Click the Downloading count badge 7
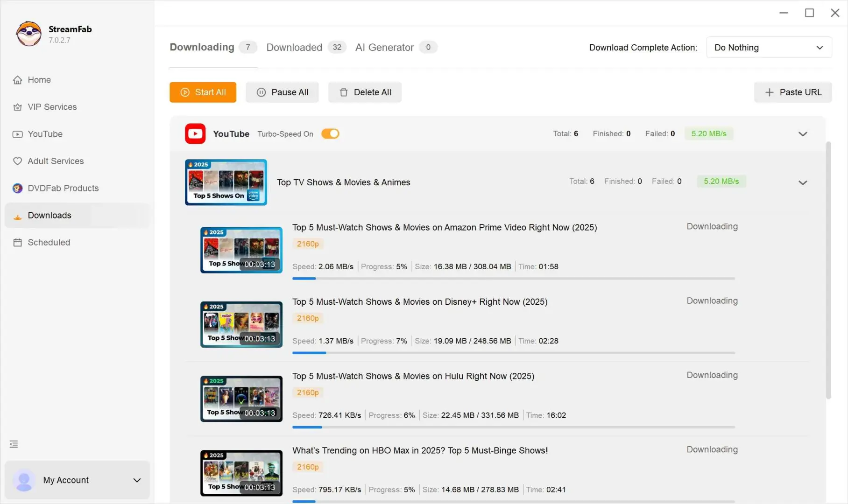The height and width of the screenshot is (504, 848). coord(248,47)
